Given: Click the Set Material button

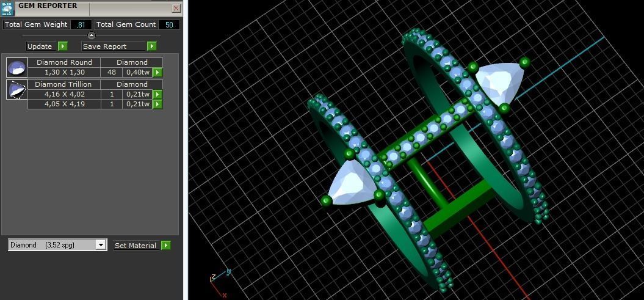Looking at the screenshot, I should tap(136, 246).
